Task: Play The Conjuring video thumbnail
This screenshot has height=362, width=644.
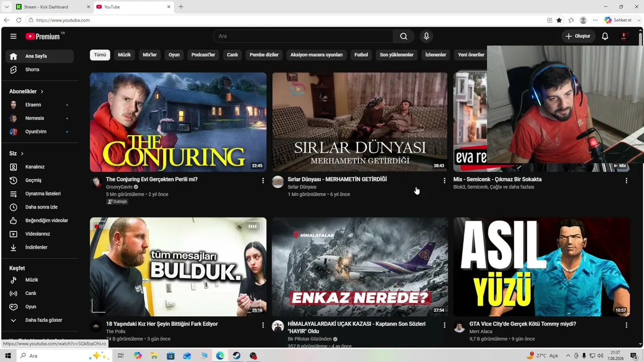Action: [x=178, y=122]
